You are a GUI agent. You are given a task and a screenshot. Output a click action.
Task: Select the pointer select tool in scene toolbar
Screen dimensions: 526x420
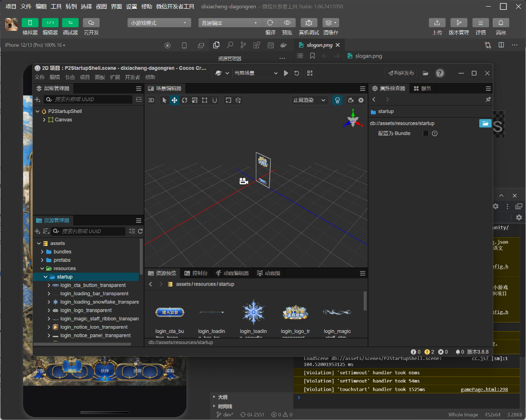click(x=164, y=100)
